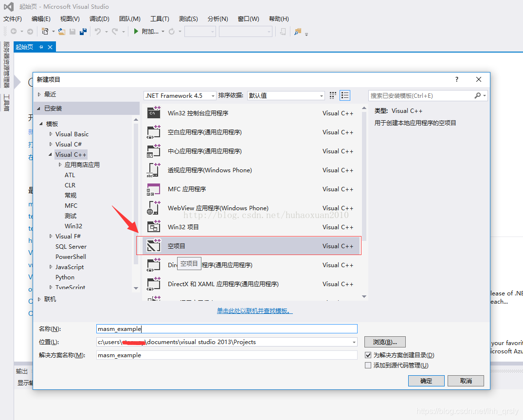Click the navigate backward toolbar icon
This screenshot has width=523, height=420.
click(14, 31)
